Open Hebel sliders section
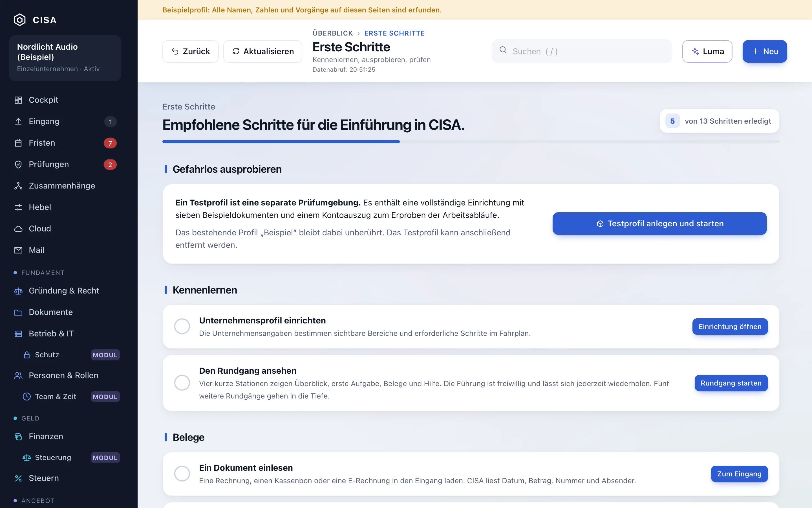 click(65, 207)
